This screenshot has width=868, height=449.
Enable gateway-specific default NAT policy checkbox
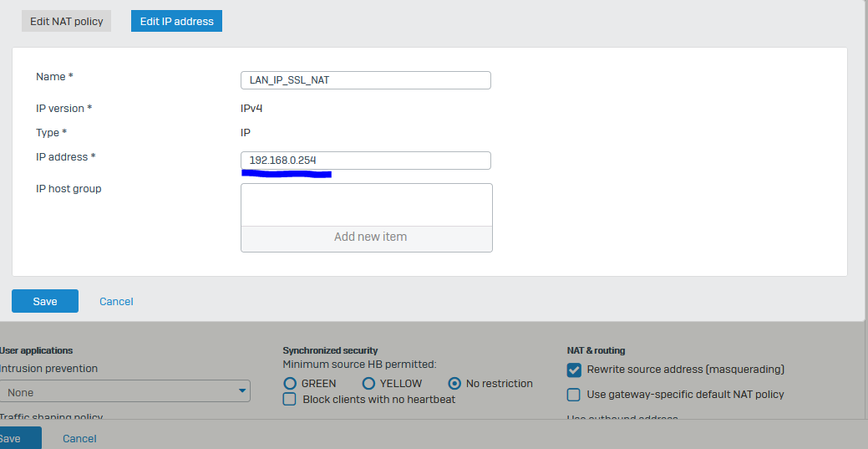pyautogui.click(x=573, y=395)
